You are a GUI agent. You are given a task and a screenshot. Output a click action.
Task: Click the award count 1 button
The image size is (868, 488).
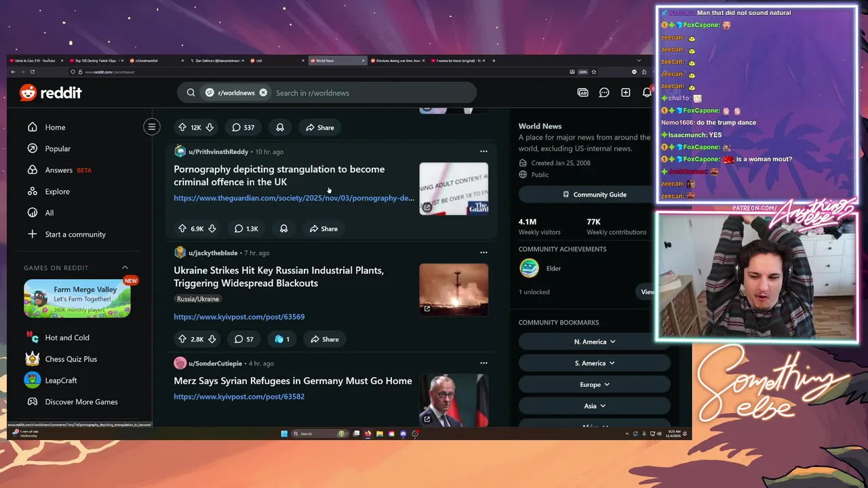(x=282, y=339)
